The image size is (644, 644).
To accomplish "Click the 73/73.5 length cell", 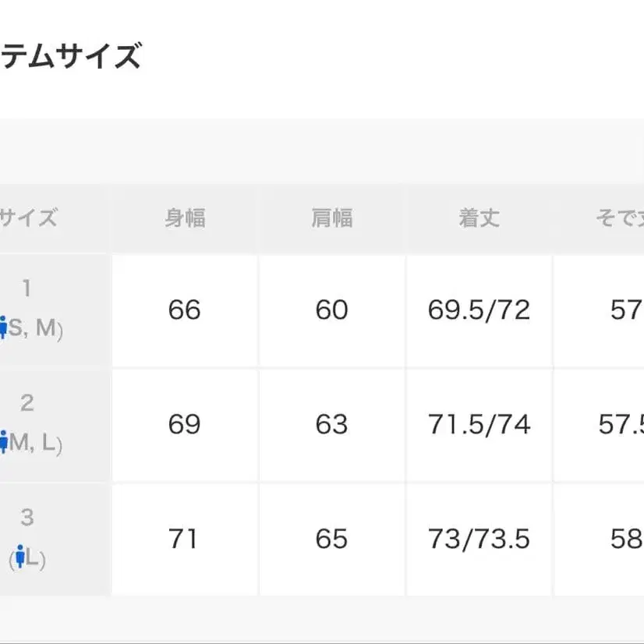I will [479, 540].
